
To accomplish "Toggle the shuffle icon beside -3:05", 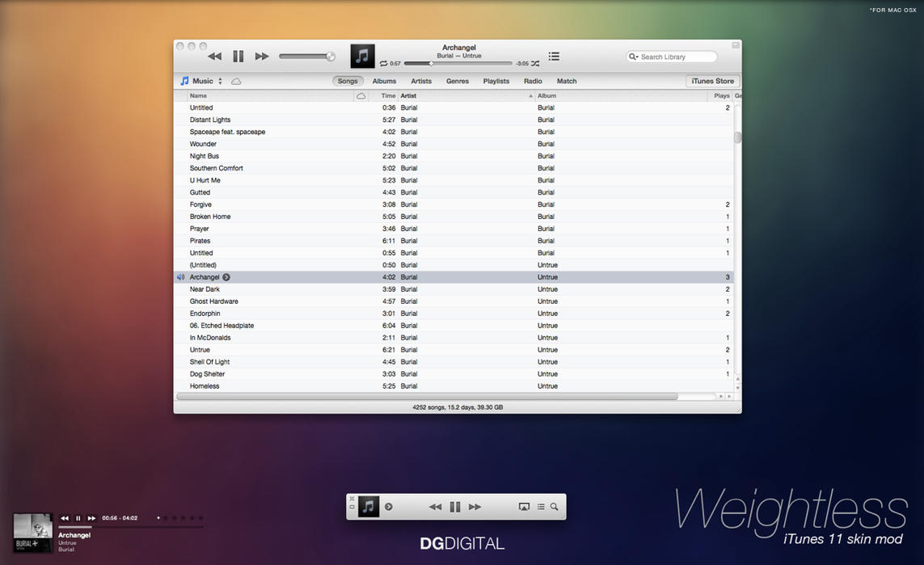I will click(535, 64).
